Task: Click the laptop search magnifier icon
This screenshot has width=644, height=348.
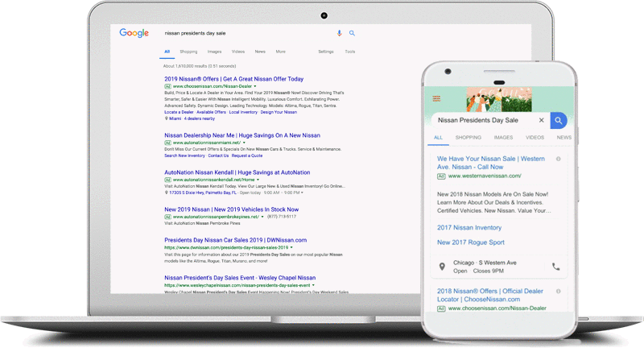Action: pyautogui.click(x=352, y=33)
